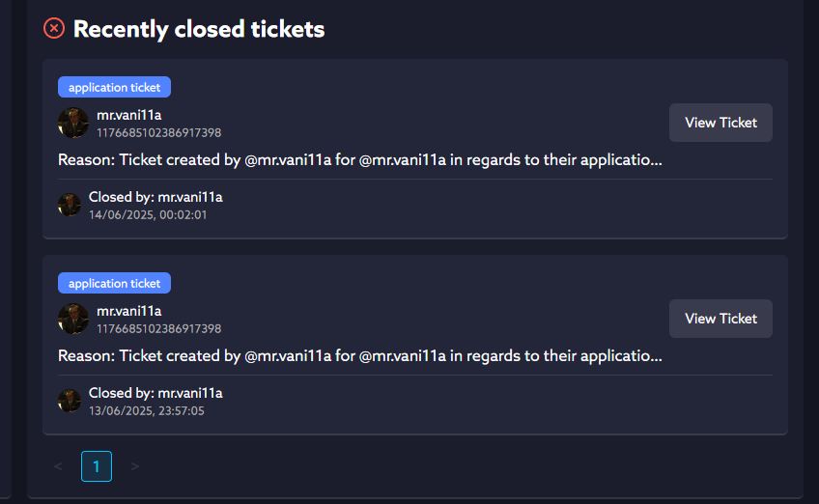This screenshot has width=819, height=504.
Task: Click mr.vani11a username in first ticket
Action: tap(129, 115)
